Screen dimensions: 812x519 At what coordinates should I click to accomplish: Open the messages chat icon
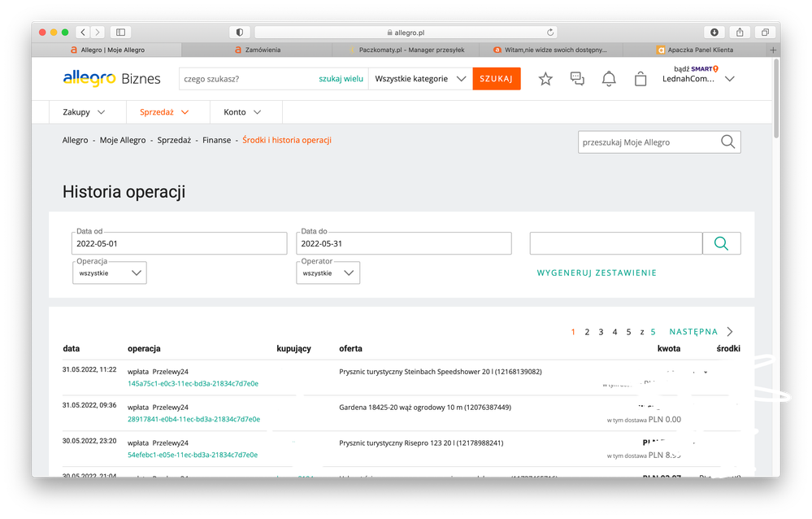[x=577, y=79]
